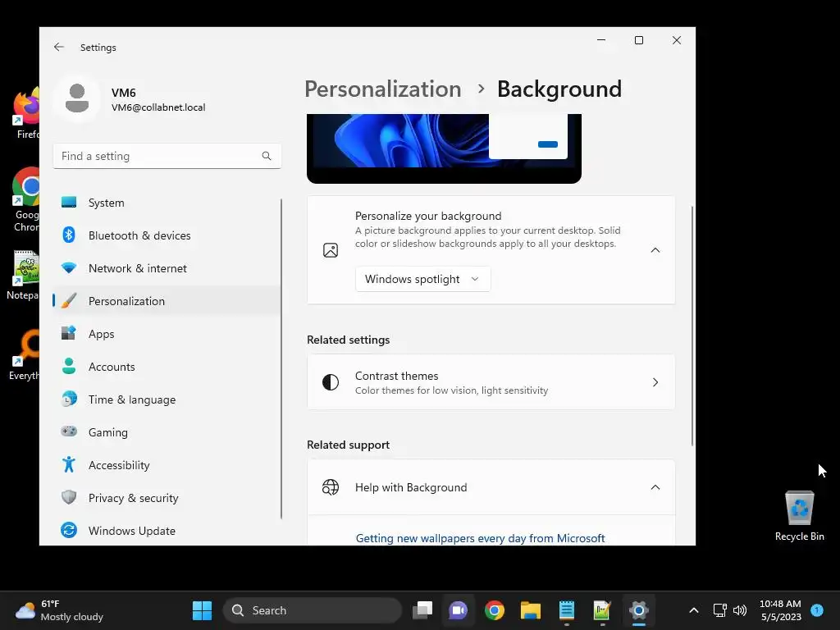Select Time & language in the sidebar
The width and height of the screenshot is (840, 630).
tap(167, 399)
